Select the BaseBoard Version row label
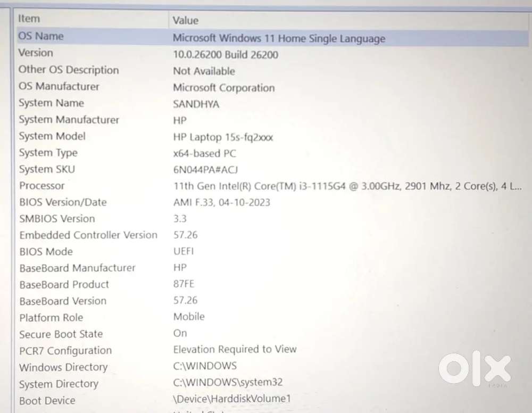This screenshot has width=532, height=413. (x=63, y=301)
